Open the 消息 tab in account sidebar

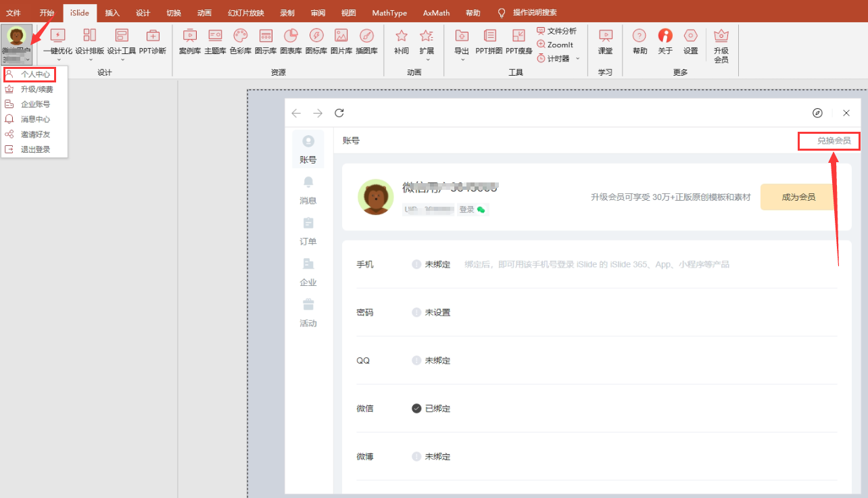[308, 191]
